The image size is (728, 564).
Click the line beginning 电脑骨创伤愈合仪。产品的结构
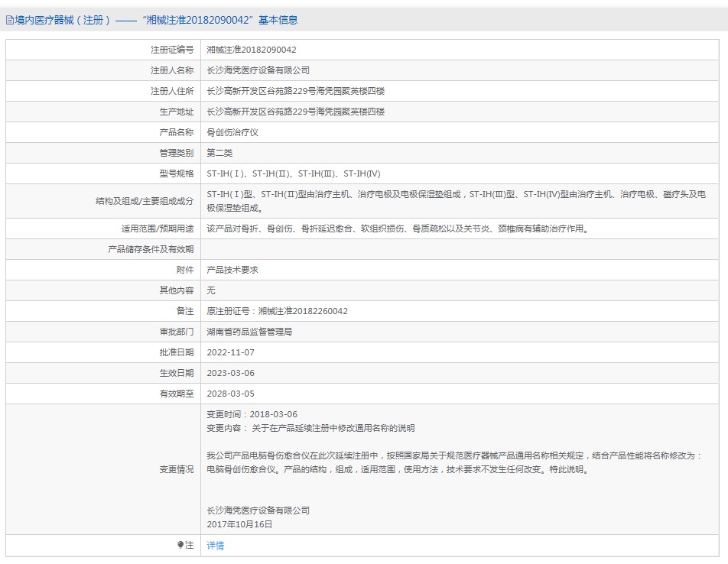pyautogui.click(x=398, y=469)
